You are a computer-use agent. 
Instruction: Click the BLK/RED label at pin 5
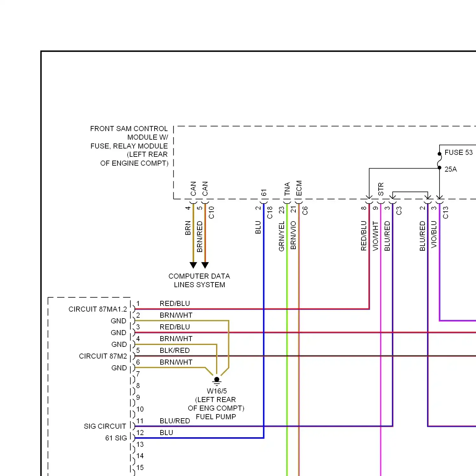click(x=175, y=350)
